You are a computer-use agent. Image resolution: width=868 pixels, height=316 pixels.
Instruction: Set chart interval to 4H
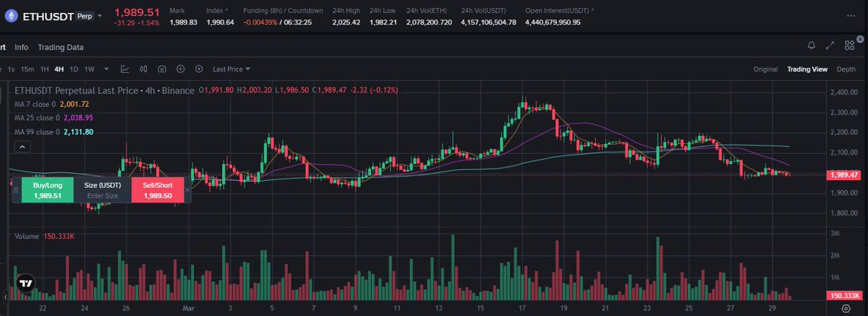(x=59, y=69)
